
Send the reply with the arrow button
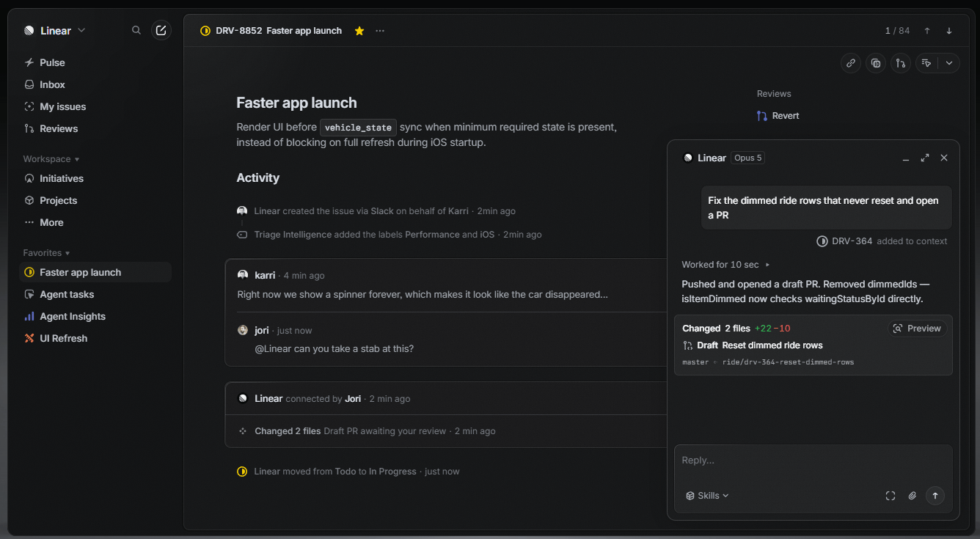935,496
